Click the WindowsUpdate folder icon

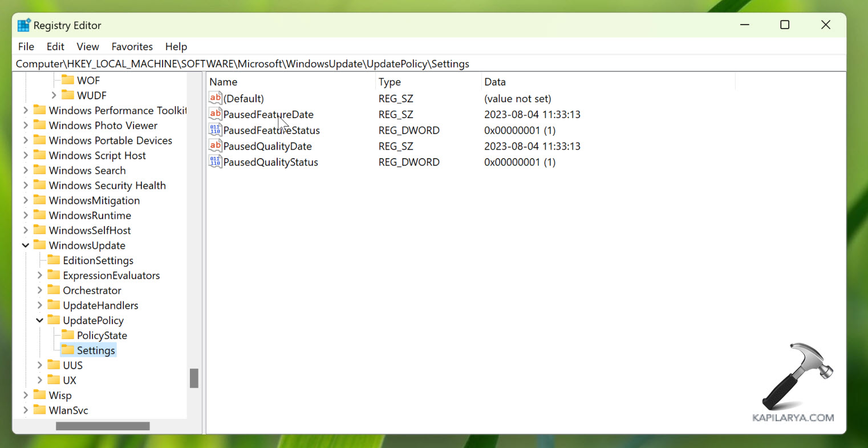40,245
